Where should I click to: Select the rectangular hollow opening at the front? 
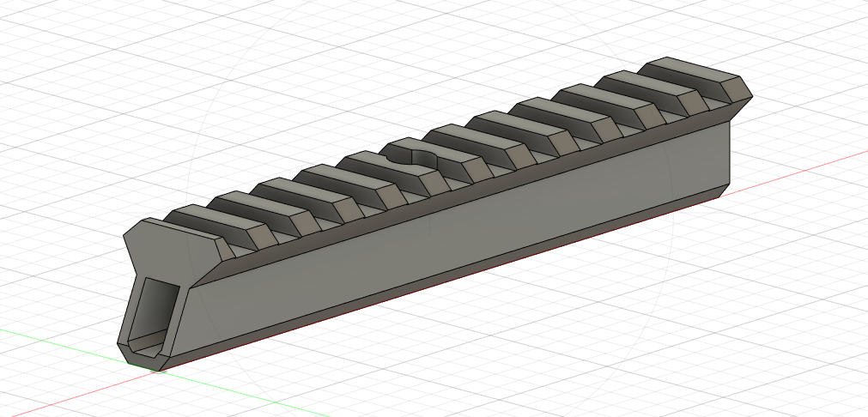[156, 311]
